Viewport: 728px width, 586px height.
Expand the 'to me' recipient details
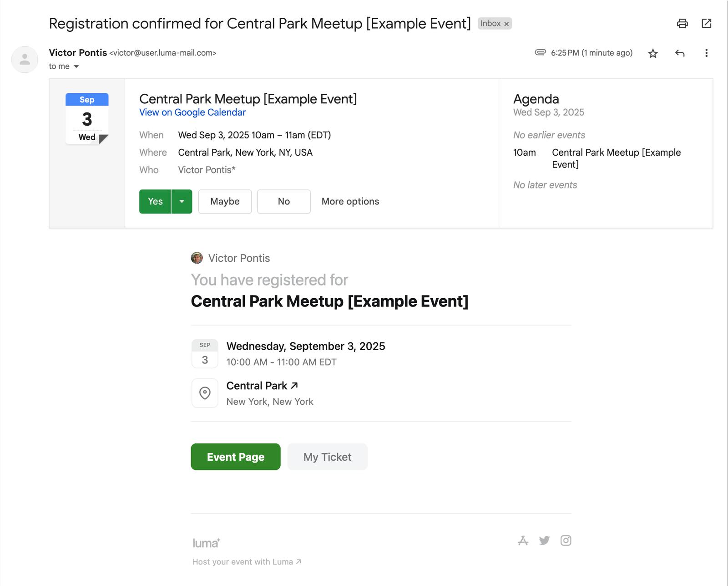point(76,66)
